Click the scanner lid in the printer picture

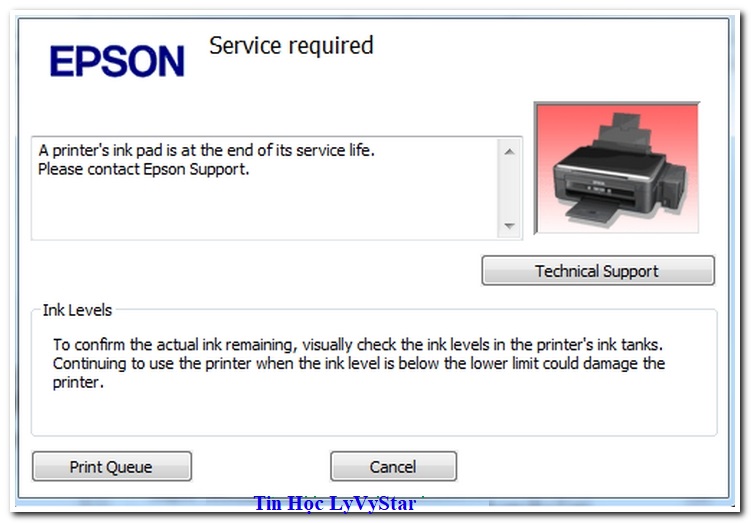609,159
